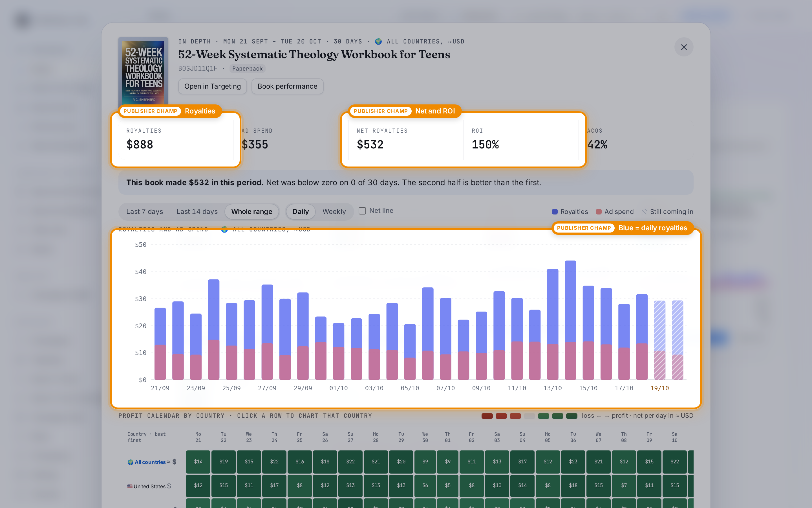Click the 19/10 date axis label
This screenshot has width=812, height=508.
pos(660,388)
